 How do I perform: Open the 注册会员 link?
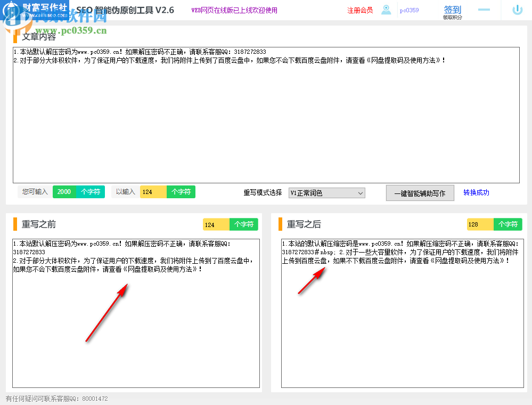(359, 10)
